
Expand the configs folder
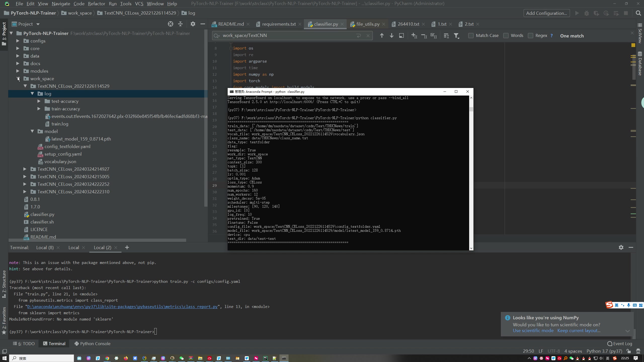18,41
